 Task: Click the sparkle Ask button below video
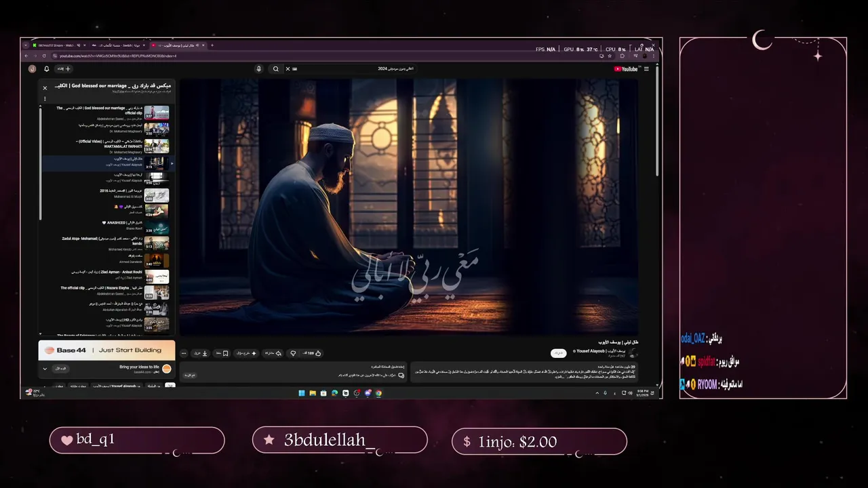click(x=245, y=353)
